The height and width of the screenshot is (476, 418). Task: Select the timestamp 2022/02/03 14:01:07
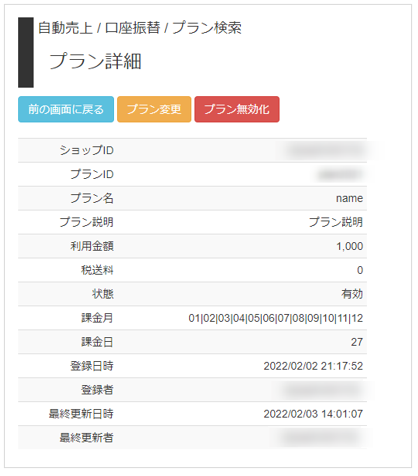click(313, 414)
